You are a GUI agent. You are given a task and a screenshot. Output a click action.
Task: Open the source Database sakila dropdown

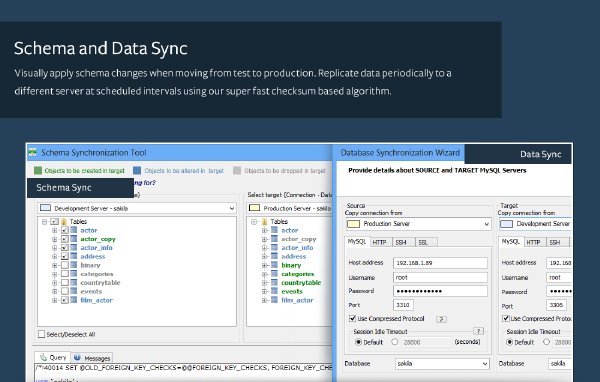coord(442,364)
